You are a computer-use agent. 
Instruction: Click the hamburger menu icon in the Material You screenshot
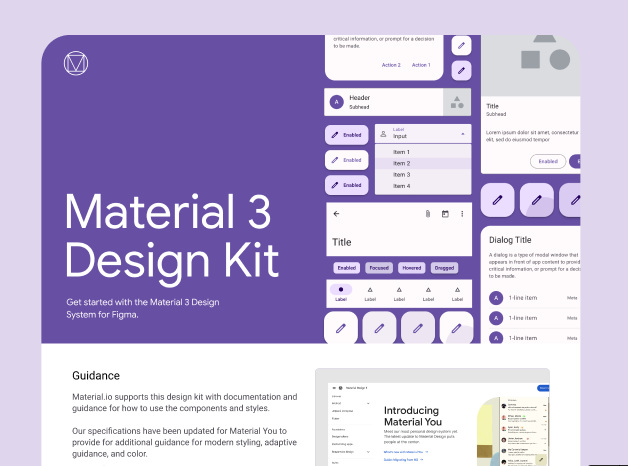[334, 388]
